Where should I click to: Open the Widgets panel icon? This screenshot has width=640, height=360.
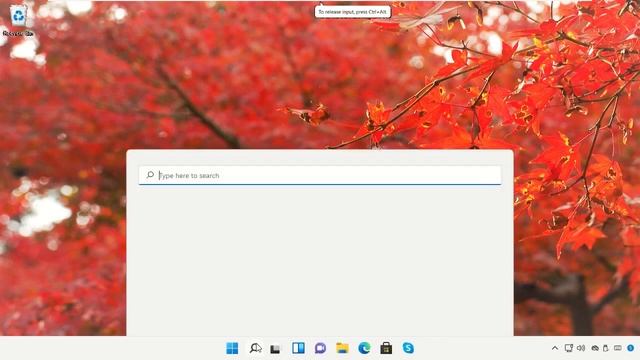(x=298, y=348)
